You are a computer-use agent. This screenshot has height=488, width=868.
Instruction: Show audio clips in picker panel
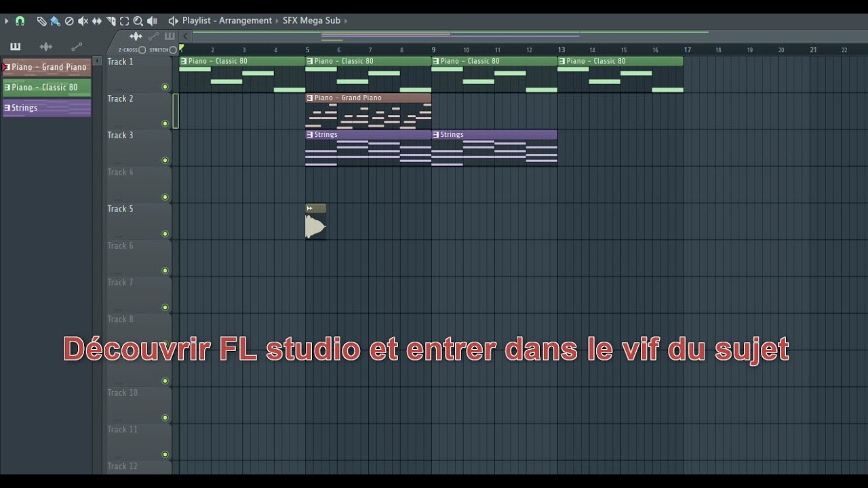[x=46, y=47]
